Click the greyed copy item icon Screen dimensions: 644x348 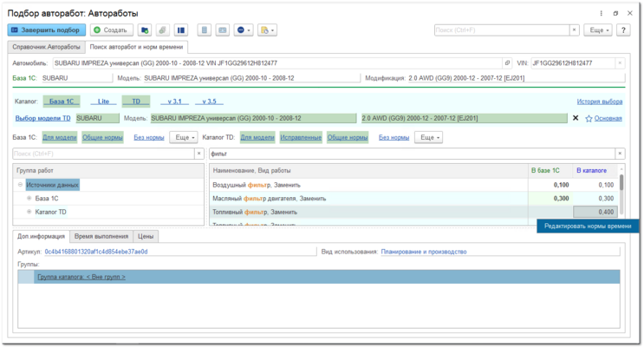click(163, 30)
